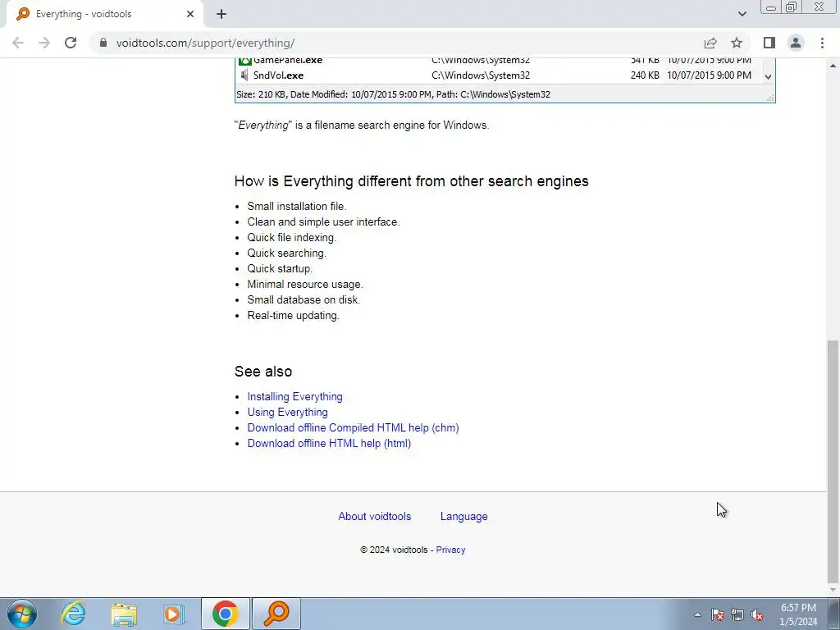Click the Real-time updating bullet
This screenshot has height=630, width=840.
click(x=293, y=316)
